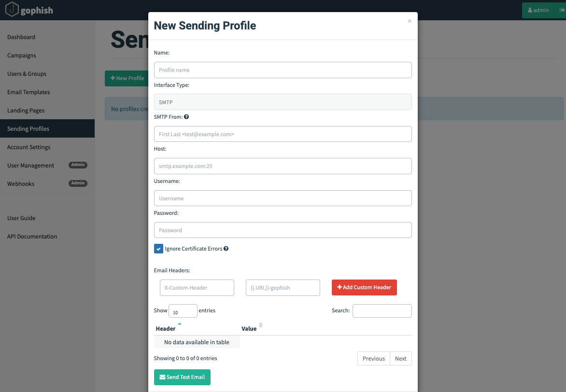The image size is (566, 392).
Task: Click the SMTP From help icon
Action: pos(186,117)
